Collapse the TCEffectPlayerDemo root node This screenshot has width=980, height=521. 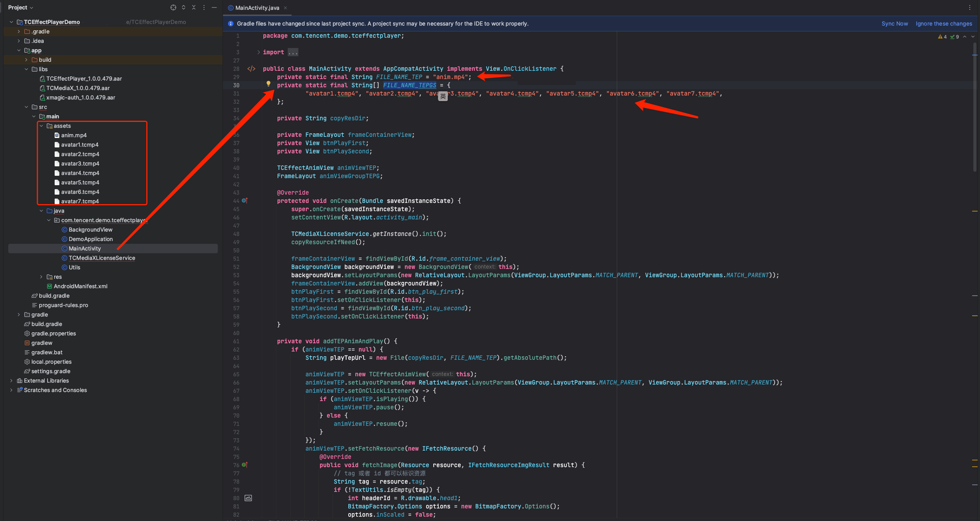(11, 22)
